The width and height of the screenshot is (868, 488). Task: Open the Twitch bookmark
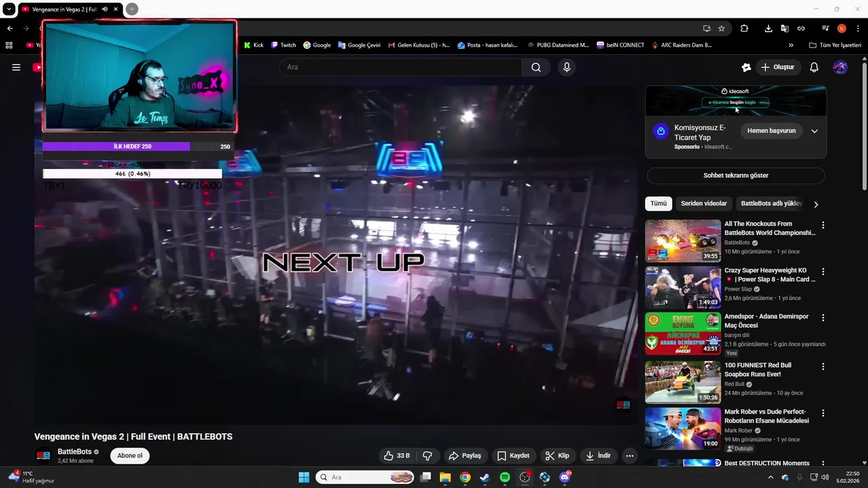tap(283, 45)
